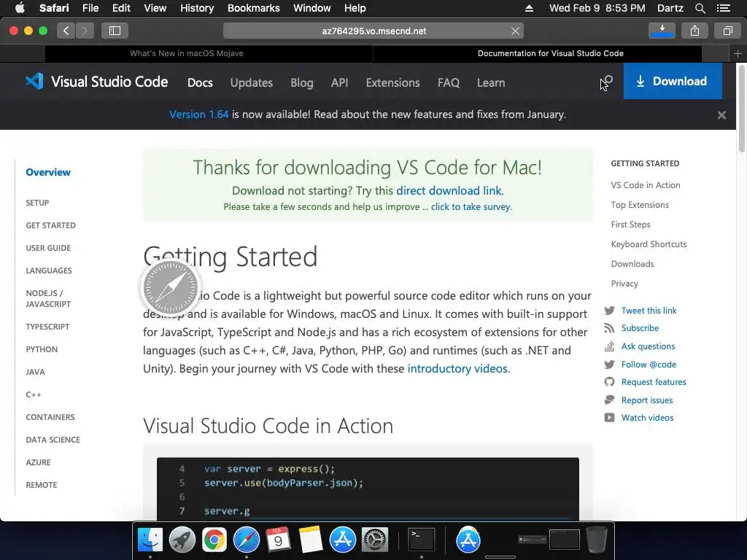This screenshot has width=747, height=560.
Task: Expand SETUP section in sidebar
Action: click(x=37, y=203)
